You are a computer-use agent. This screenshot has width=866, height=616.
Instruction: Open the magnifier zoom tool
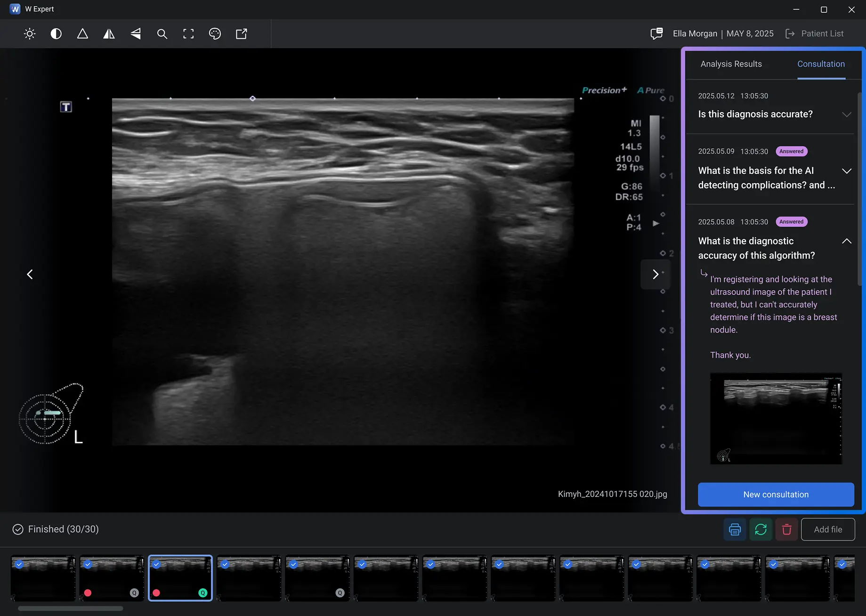[x=162, y=34]
